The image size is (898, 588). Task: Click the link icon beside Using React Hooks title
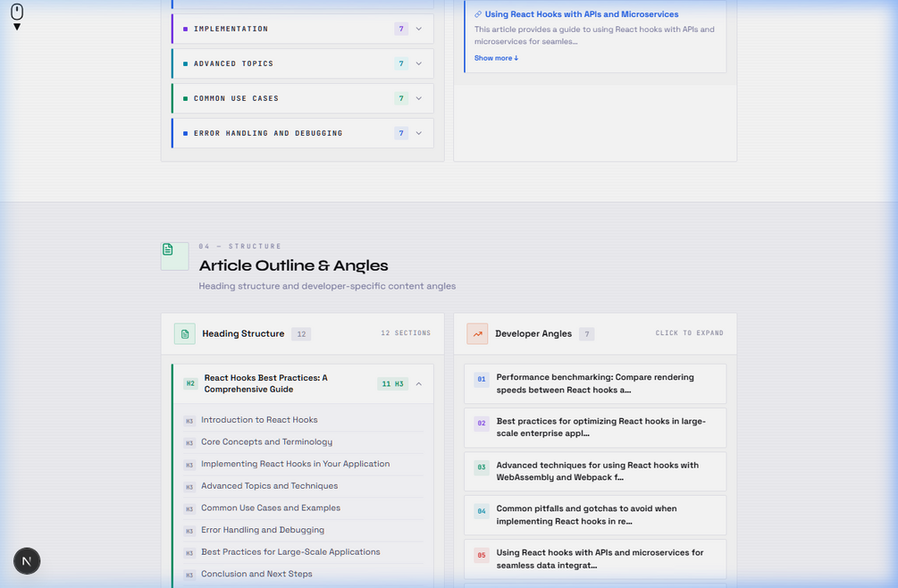click(478, 14)
